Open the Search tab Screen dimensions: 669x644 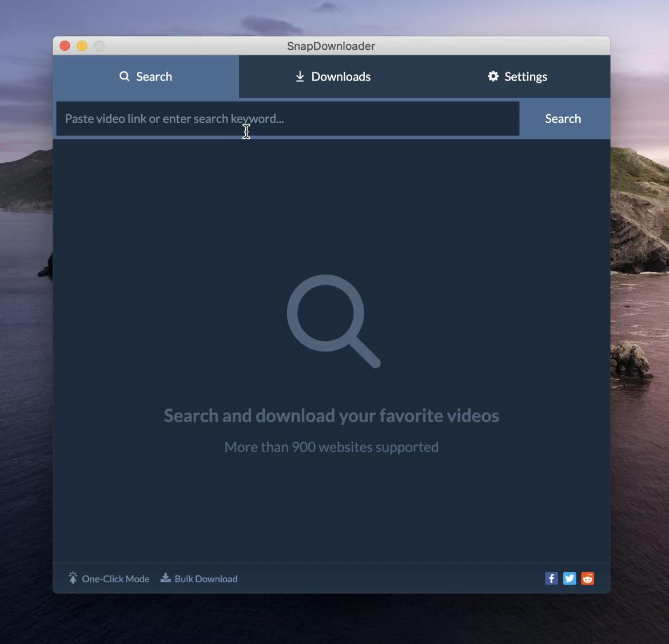tap(146, 77)
